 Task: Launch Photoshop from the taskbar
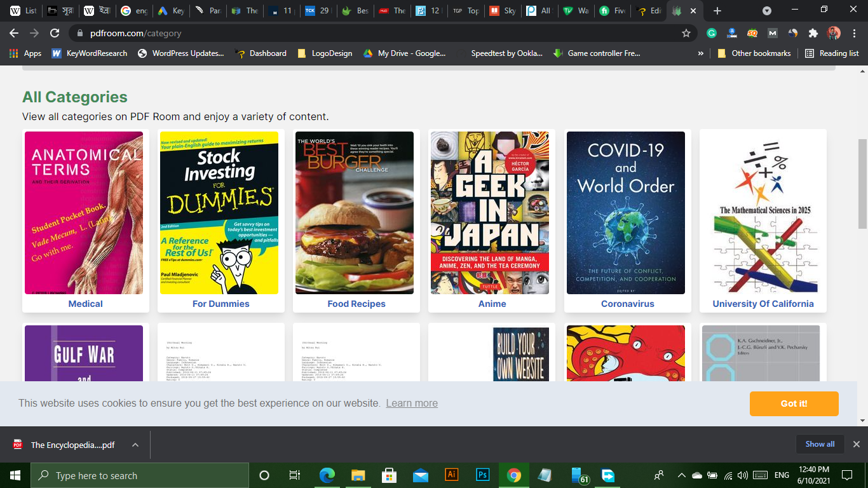[x=483, y=475]
